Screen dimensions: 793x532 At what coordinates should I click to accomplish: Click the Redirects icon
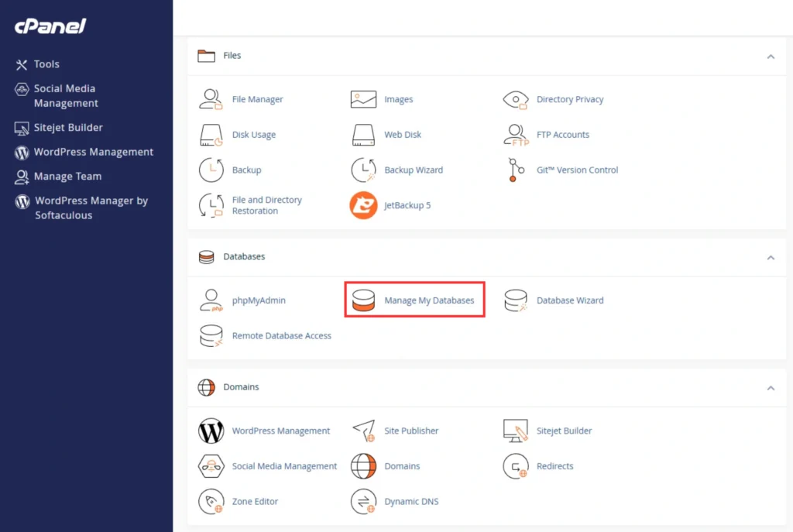(x=516, y=466)
